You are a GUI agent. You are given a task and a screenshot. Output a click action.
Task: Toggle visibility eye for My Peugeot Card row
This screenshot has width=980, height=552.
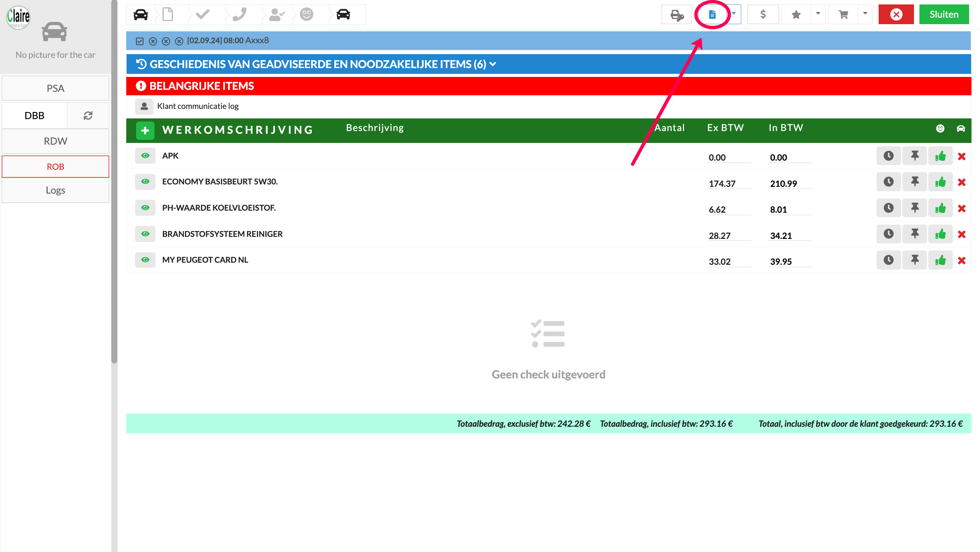click(x=145, y=260)
